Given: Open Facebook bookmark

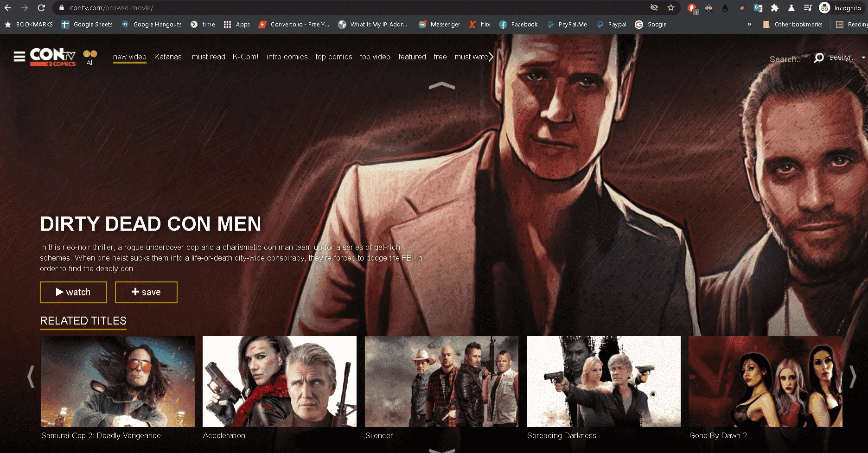Looking at the screenshot, I should point(518,25).
